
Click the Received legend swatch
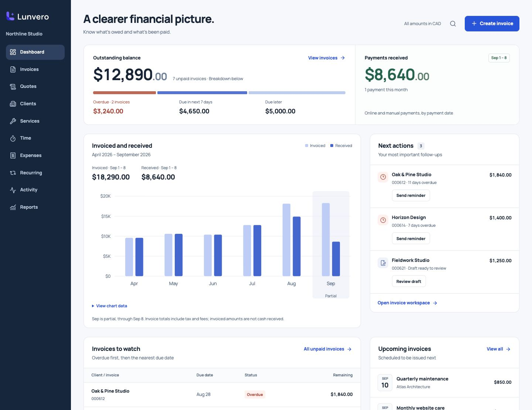[x=332, y=146]
